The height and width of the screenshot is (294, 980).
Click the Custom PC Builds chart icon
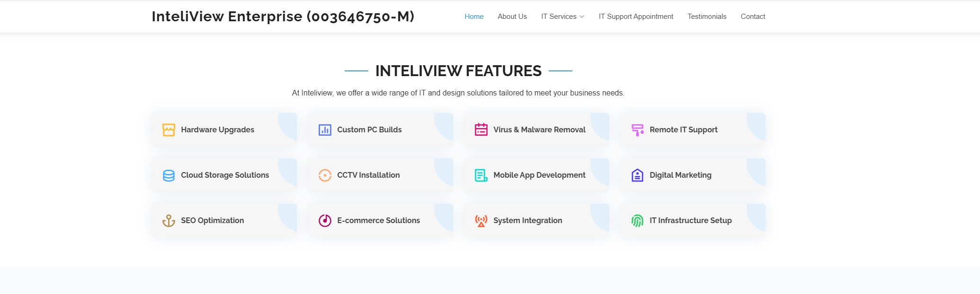325,130
